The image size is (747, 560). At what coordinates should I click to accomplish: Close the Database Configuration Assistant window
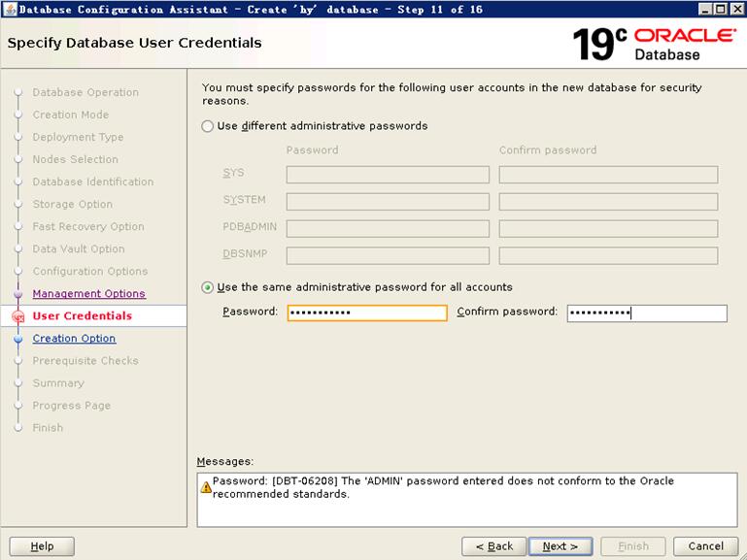(736, 9)
